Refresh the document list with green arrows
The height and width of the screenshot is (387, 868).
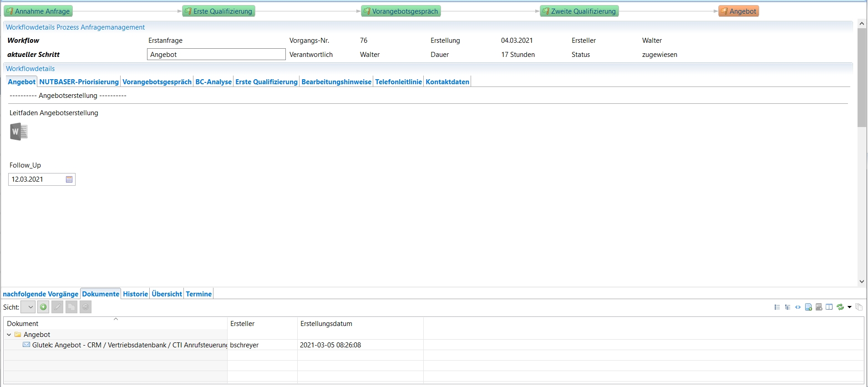[x=840, y=307]
